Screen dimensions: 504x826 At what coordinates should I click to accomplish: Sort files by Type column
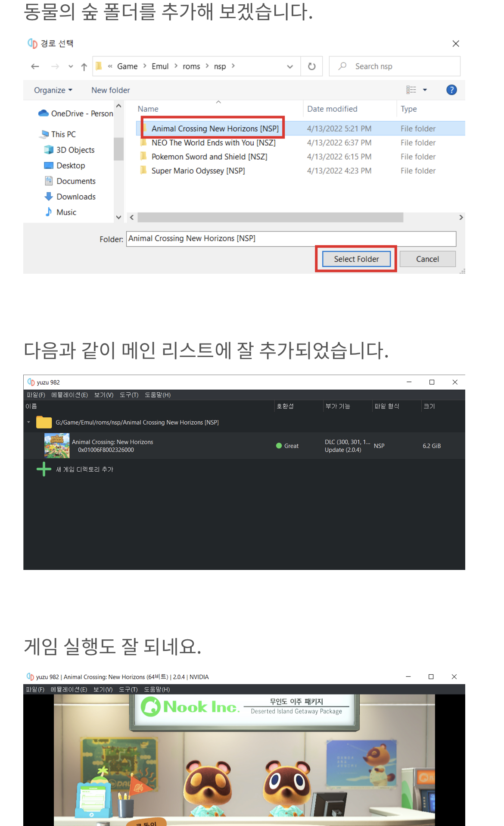408,109
